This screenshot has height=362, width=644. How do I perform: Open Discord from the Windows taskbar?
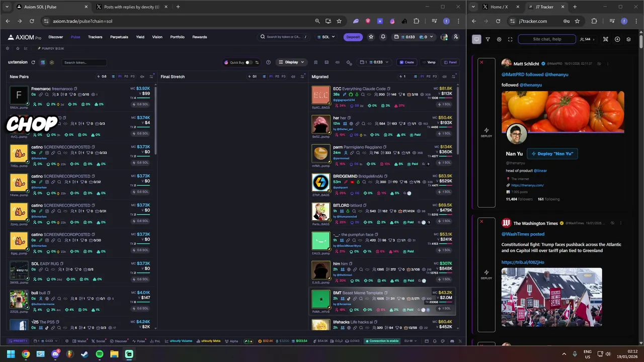[x=55, y=354]
